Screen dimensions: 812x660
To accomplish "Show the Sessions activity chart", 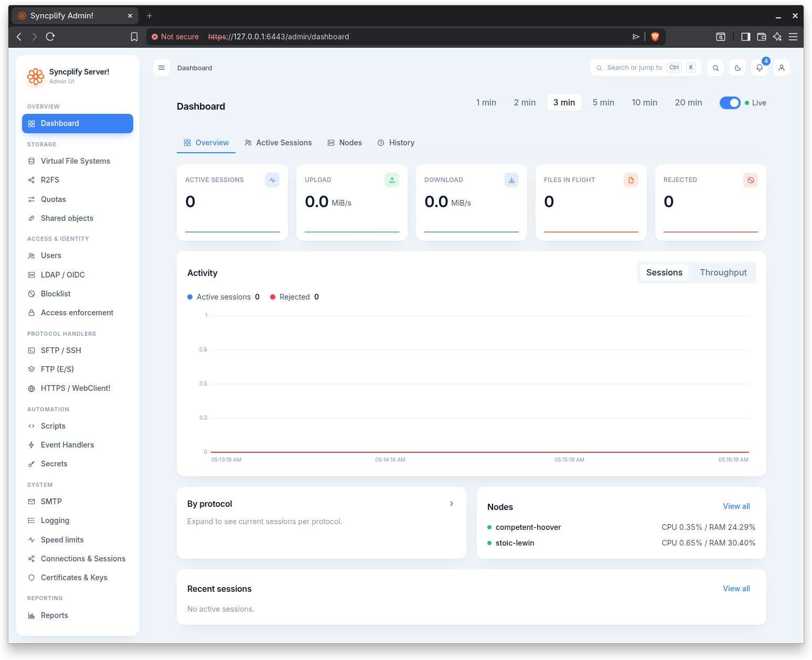I will [x=664, y=273].
